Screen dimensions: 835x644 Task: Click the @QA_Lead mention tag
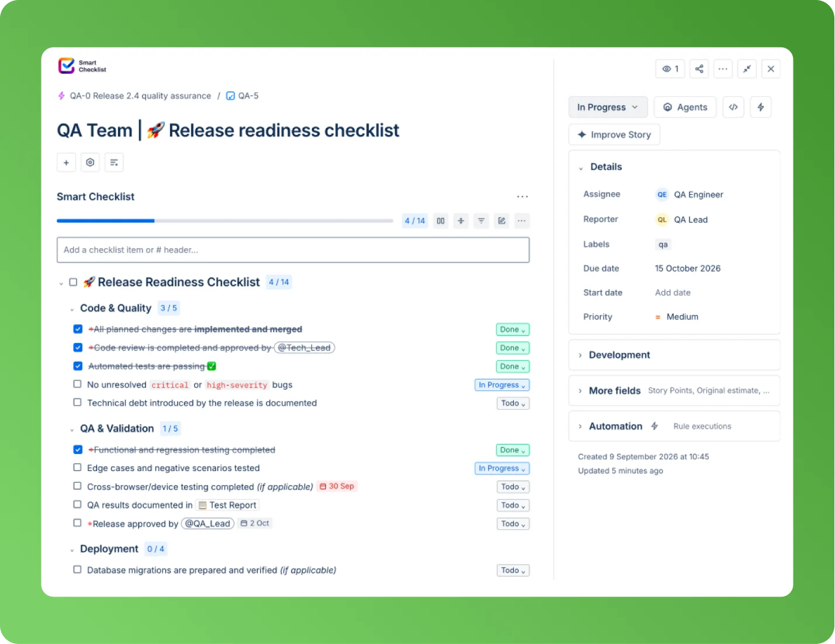point(207,523)
